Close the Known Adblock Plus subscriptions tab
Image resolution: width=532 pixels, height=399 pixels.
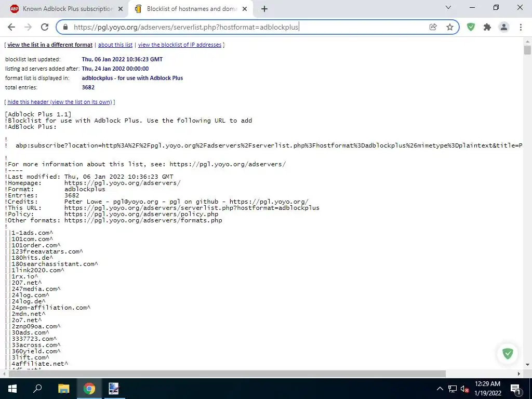(x=121, y=9)
